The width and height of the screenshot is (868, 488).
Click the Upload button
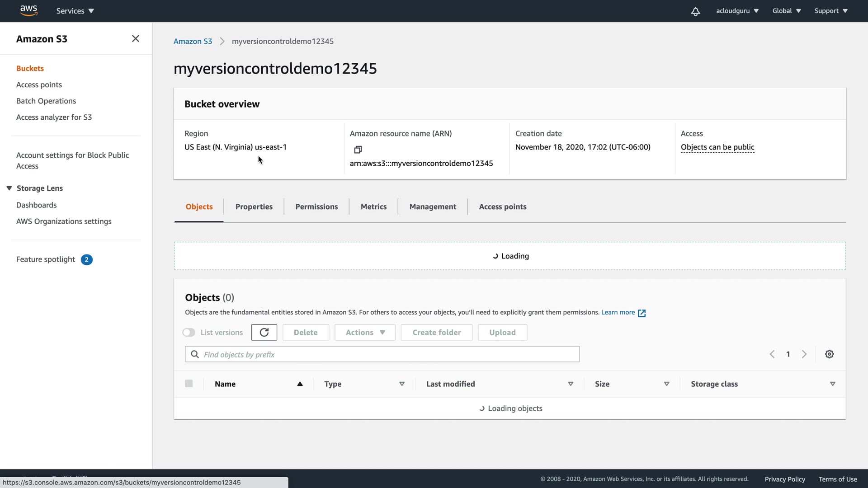[502, 333]
